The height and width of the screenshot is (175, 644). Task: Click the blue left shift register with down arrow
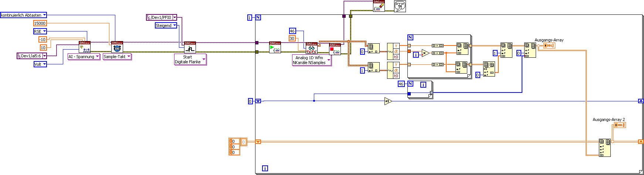(258, 101)
